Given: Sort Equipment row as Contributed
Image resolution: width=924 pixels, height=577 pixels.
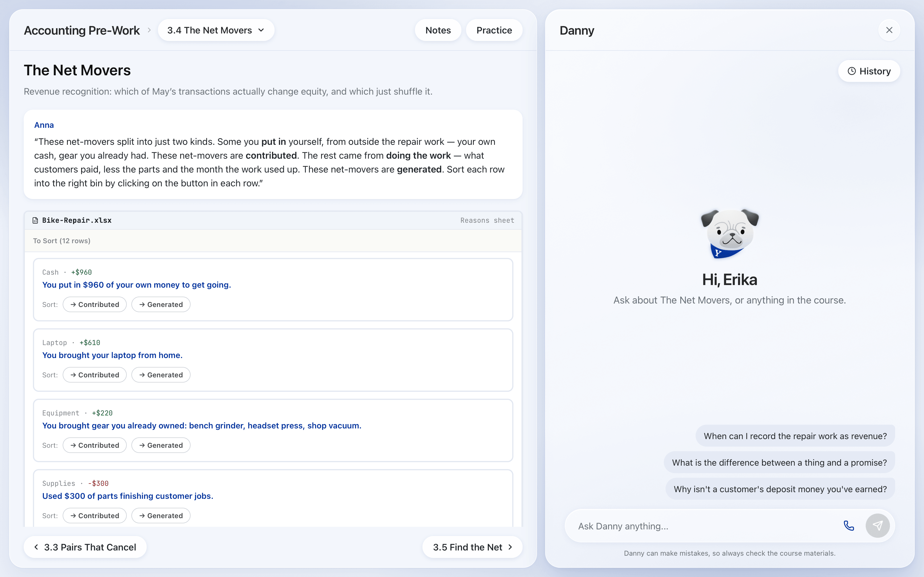Looking at the screenshot, I should (95, 445).
